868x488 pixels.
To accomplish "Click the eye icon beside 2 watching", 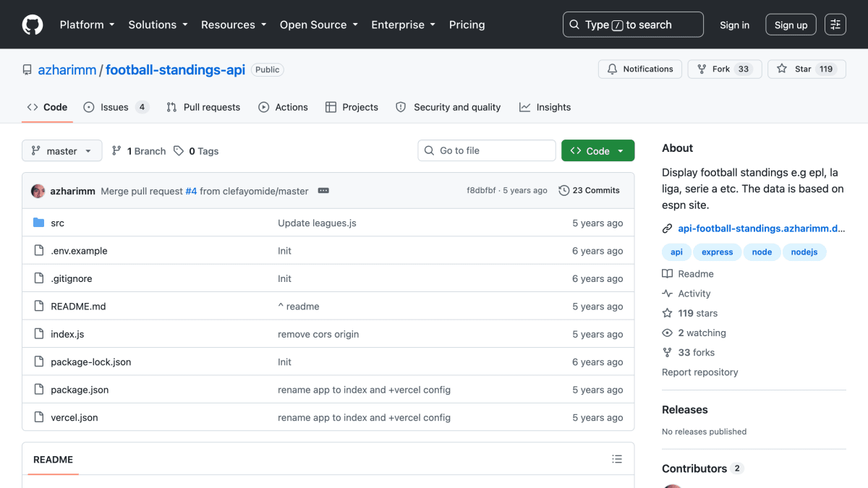I will pyautogui.click(x=668, y=333).
